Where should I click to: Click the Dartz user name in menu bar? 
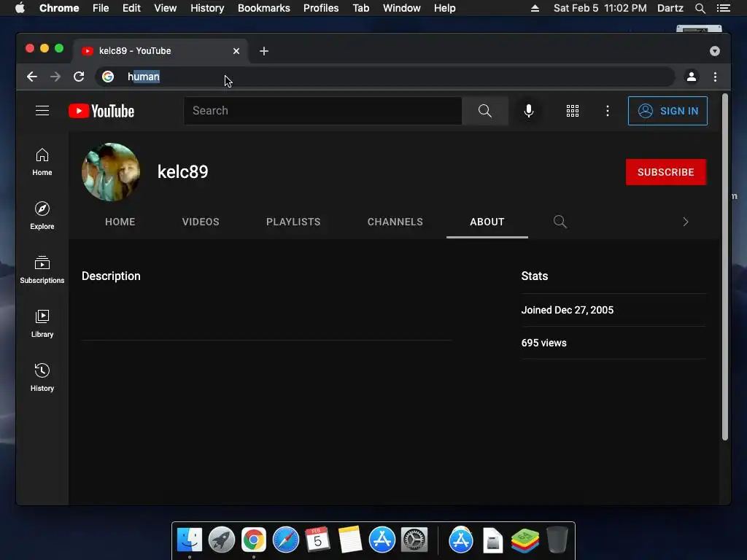click(670, 8)
